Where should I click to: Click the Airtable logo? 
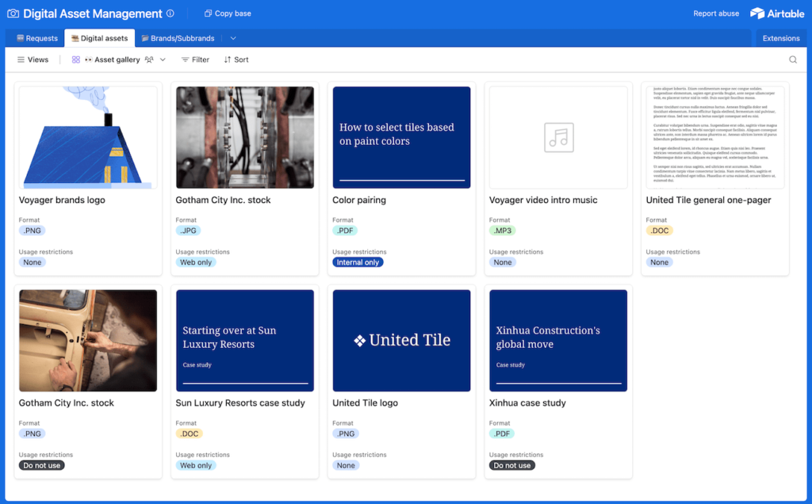[x=776, y=13]
